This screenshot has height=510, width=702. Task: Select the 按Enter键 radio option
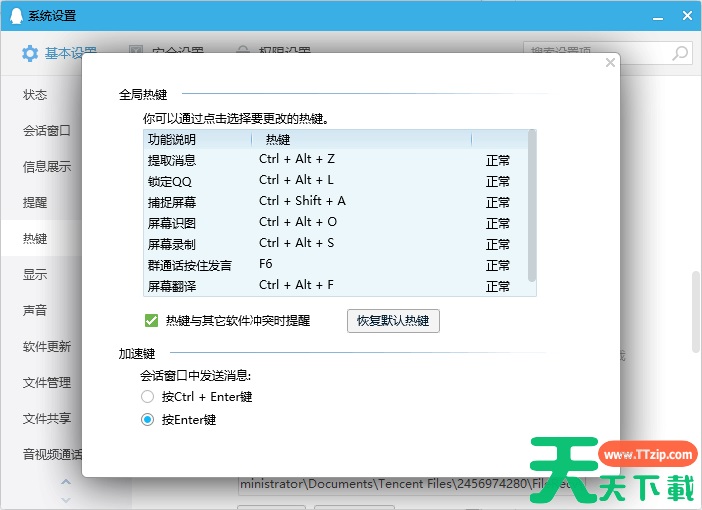(148, 420)
